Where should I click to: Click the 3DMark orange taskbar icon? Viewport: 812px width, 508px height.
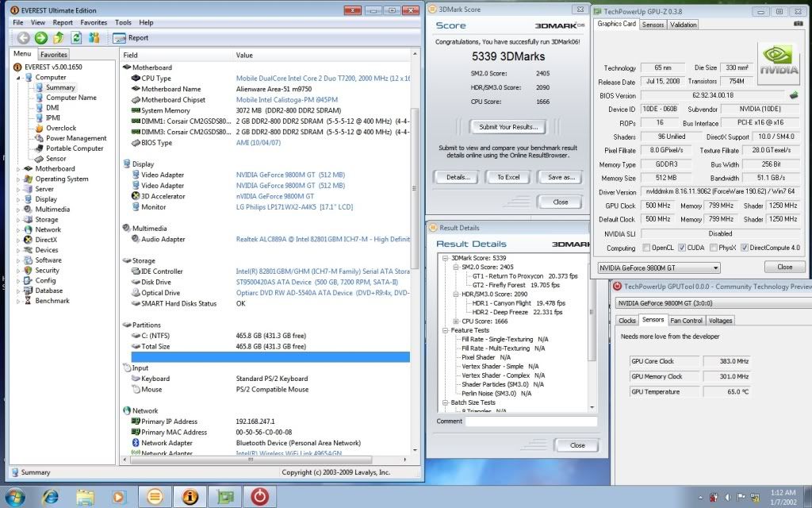pos(155,497)
